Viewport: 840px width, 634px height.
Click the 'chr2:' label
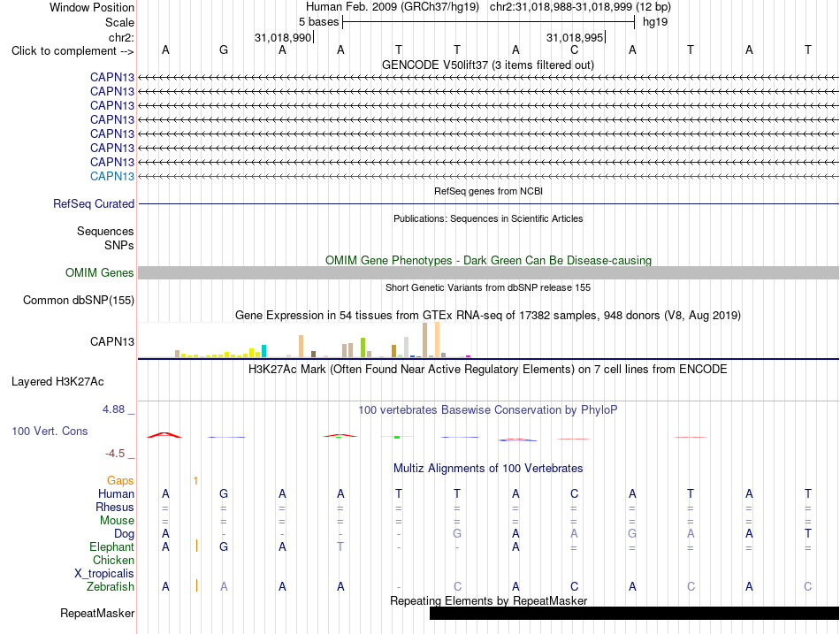pyautogui.click(x=122, y=37)
